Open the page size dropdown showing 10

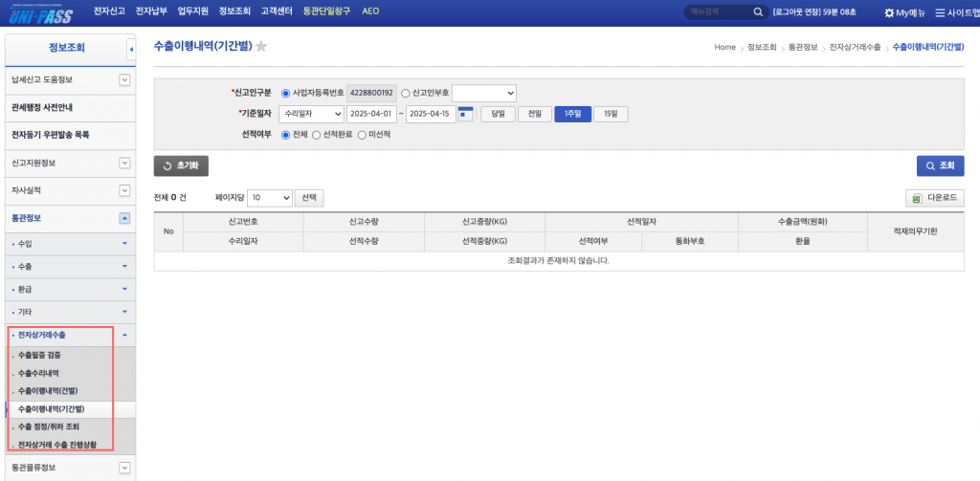(x=269, y=198)
